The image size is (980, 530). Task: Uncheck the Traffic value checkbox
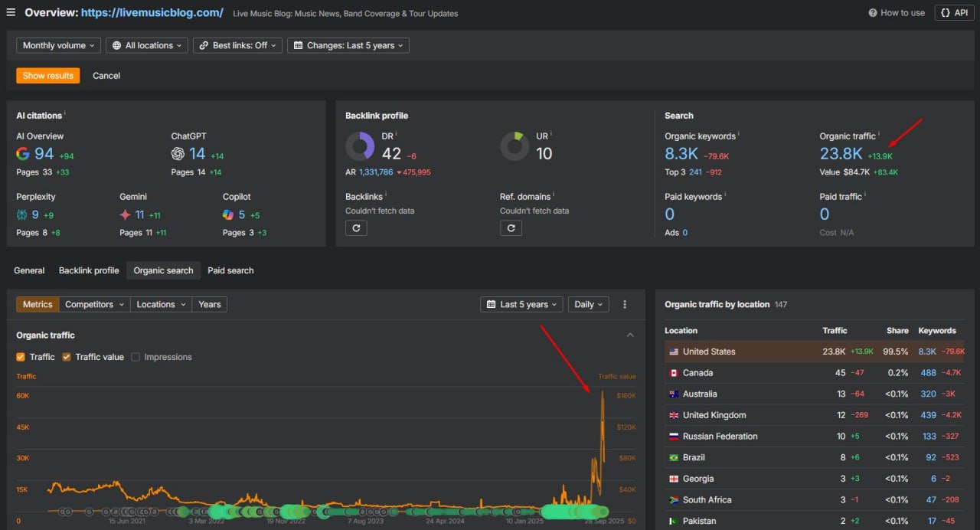[x=67, y=357]
